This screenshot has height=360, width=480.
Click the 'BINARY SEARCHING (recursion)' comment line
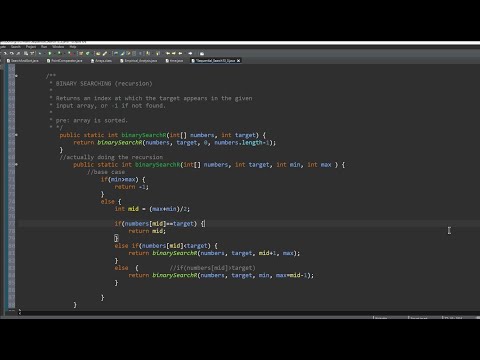[104, 84]
